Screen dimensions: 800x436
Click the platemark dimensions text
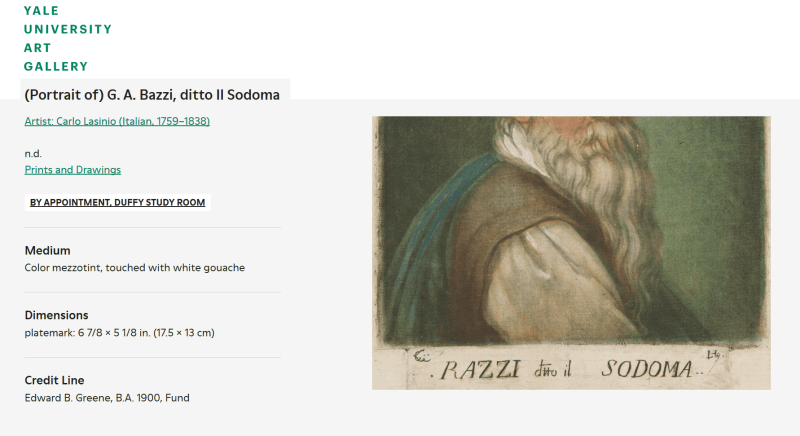[x=119, y=332]
